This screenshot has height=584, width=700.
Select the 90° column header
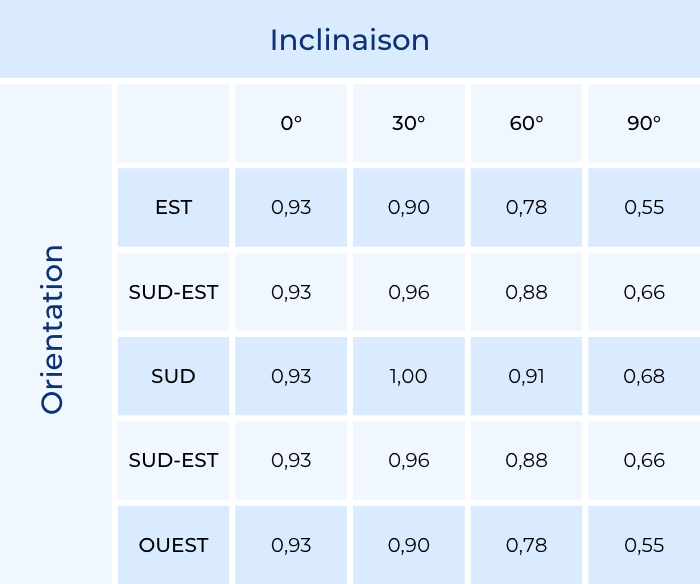pyautogui.click(x=644, y=123)
